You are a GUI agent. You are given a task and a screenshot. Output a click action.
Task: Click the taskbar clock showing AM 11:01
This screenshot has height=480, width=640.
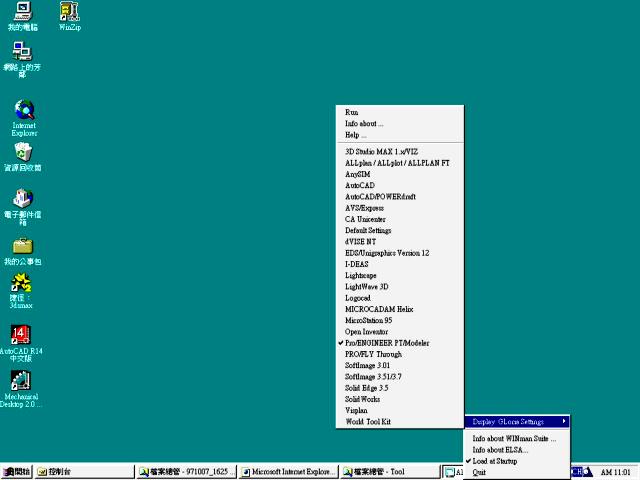coord(616,472)
